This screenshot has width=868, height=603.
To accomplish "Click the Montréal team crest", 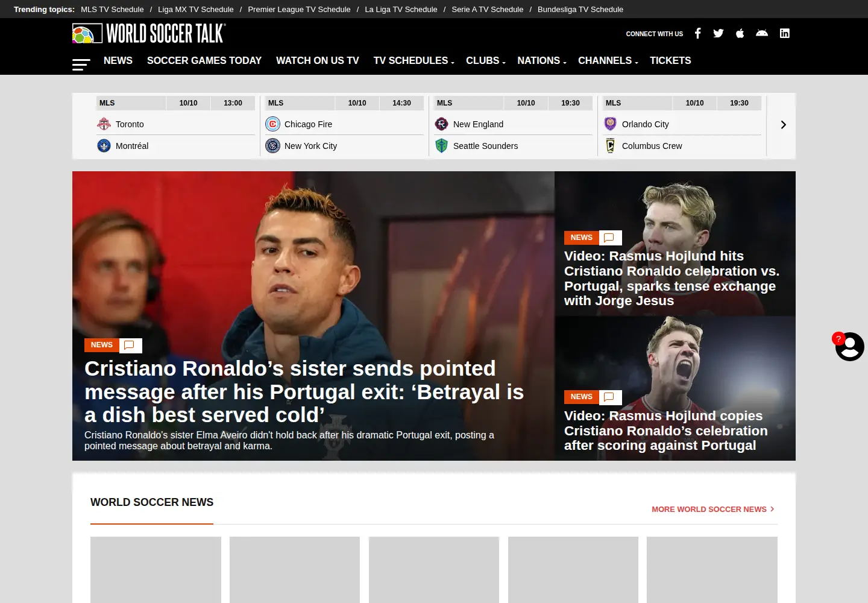I will [x=104, y=146].
